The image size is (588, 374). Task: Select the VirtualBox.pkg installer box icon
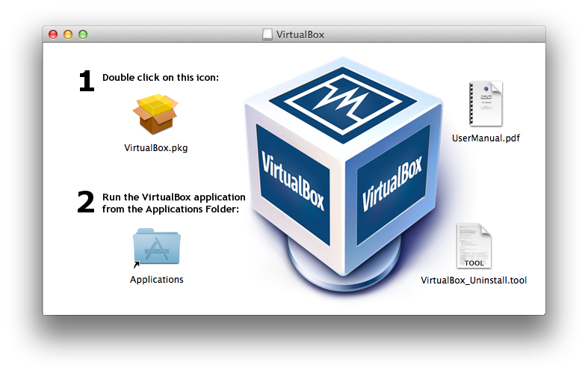point(155,114)
